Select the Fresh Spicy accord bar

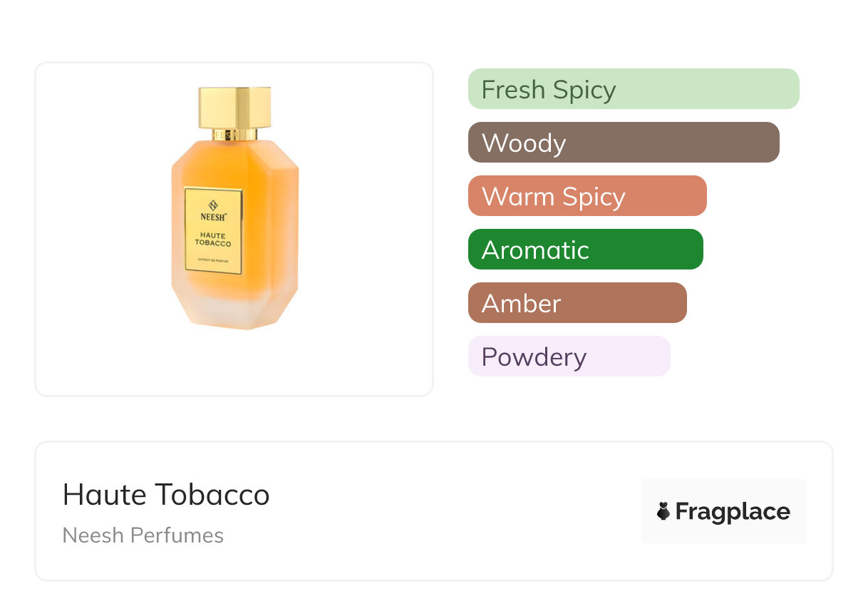(x=633, y=89)
